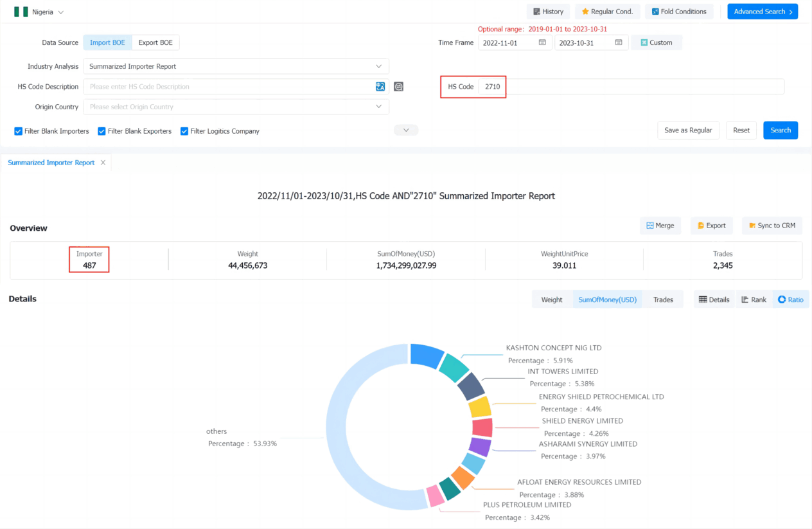Switch to Ratio chart view
Screen dimensions: 812x529
(x=791, y=300)
